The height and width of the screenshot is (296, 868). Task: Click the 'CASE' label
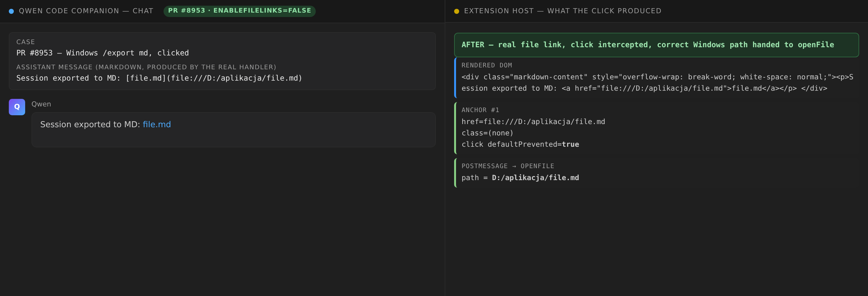25,42
